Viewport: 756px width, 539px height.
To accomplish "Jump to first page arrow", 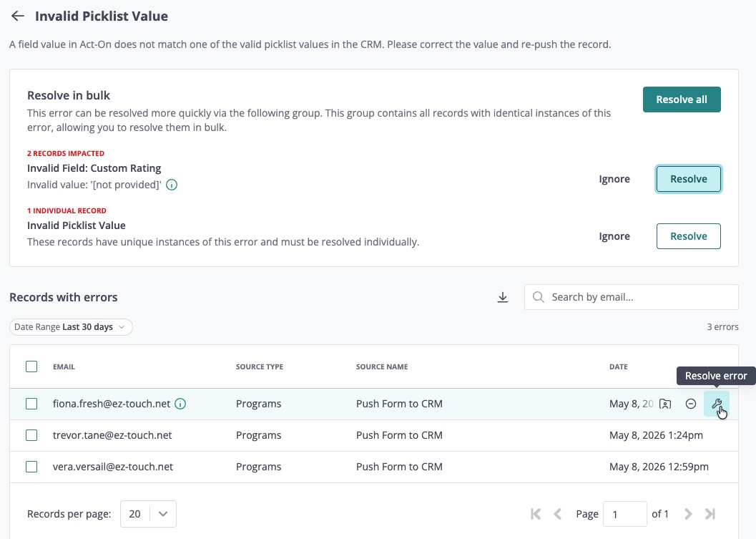I will pyautogui.click(x=535, y=514).
